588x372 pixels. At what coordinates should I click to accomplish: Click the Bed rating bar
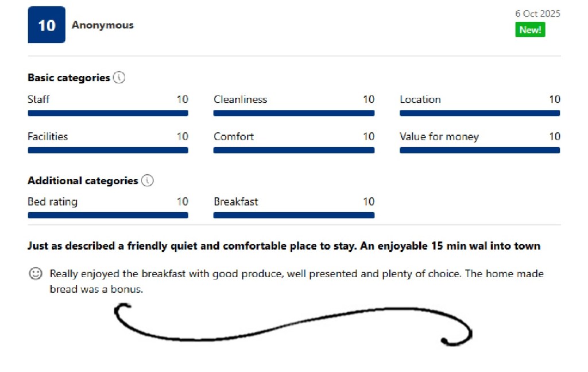[x=108, y=215]
